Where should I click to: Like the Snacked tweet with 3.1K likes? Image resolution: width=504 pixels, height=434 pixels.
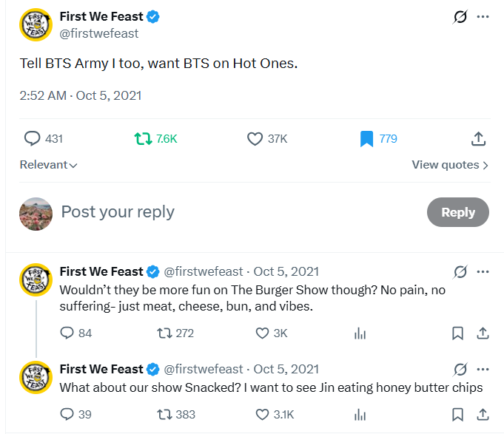point(262,414)
